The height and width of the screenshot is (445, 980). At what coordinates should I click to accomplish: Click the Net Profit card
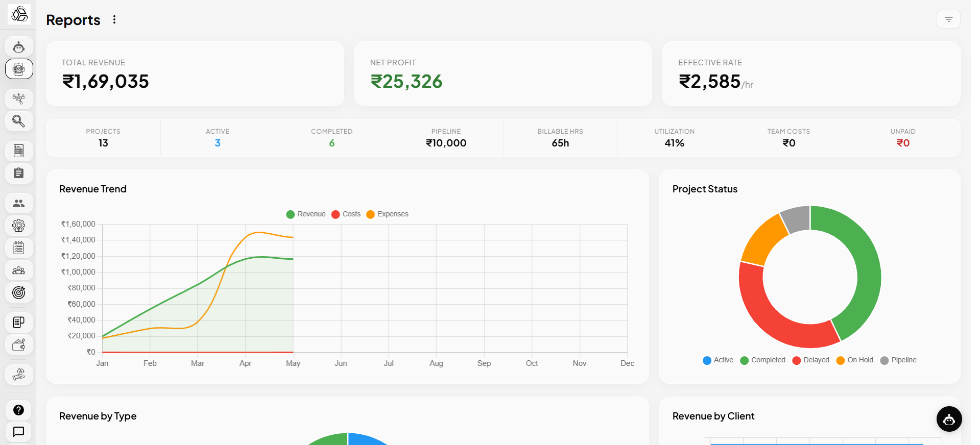point(503,74)
